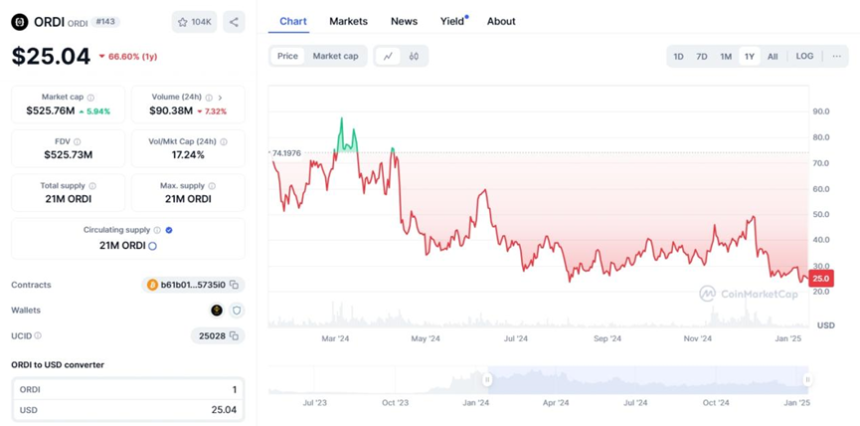This screenshot has width=860, height=426.
Task: Click the ORDI coin logo icon
Action: (x=20, y=22)
